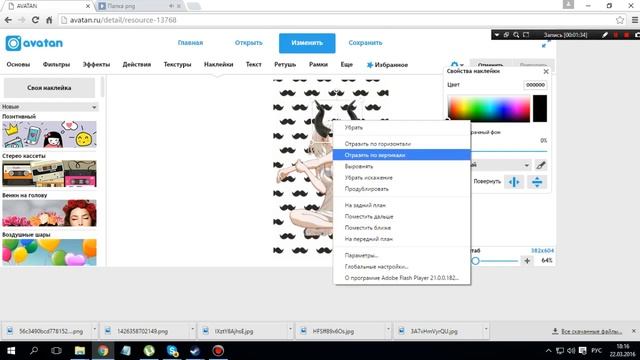
Task: Click the Сохранить link
Action: [365, 43]
